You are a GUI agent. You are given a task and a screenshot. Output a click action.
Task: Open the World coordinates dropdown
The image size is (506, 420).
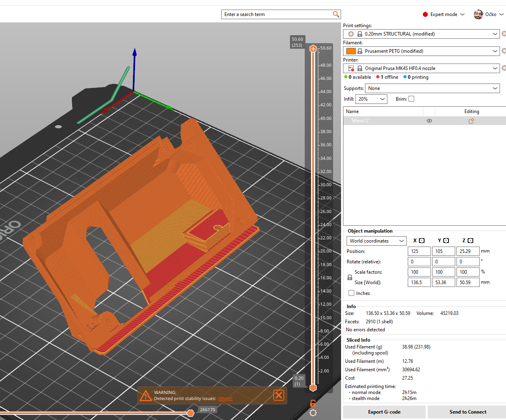coord(376,241)
